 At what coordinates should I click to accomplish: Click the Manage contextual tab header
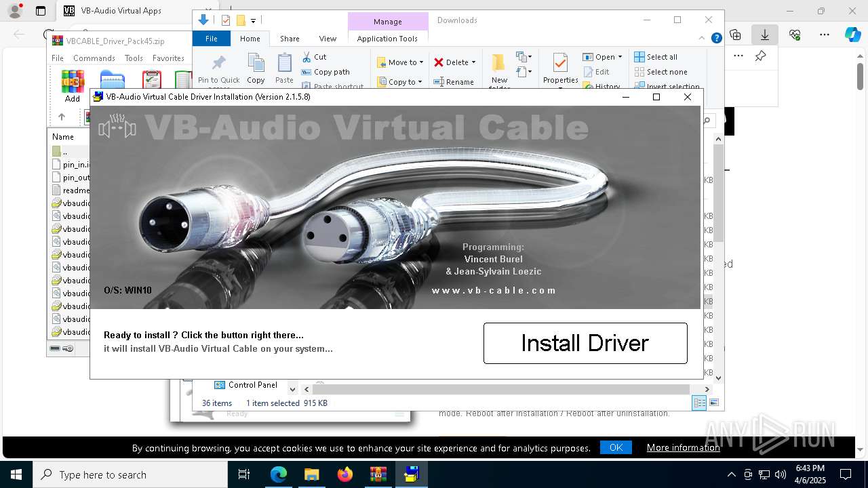pyautogui.click(x=388, y=22)
